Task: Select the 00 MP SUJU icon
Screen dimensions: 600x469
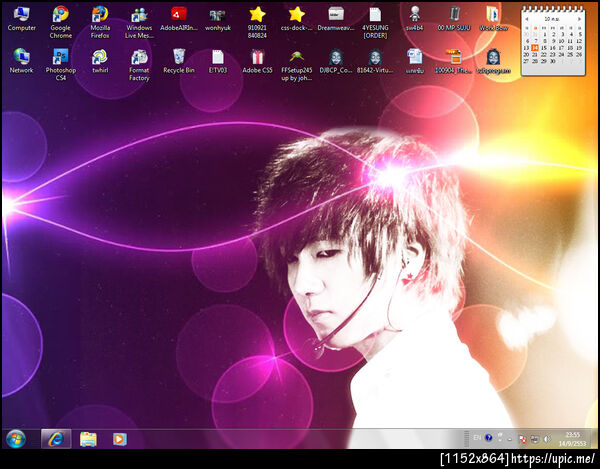Action: [x=454, y=19]
